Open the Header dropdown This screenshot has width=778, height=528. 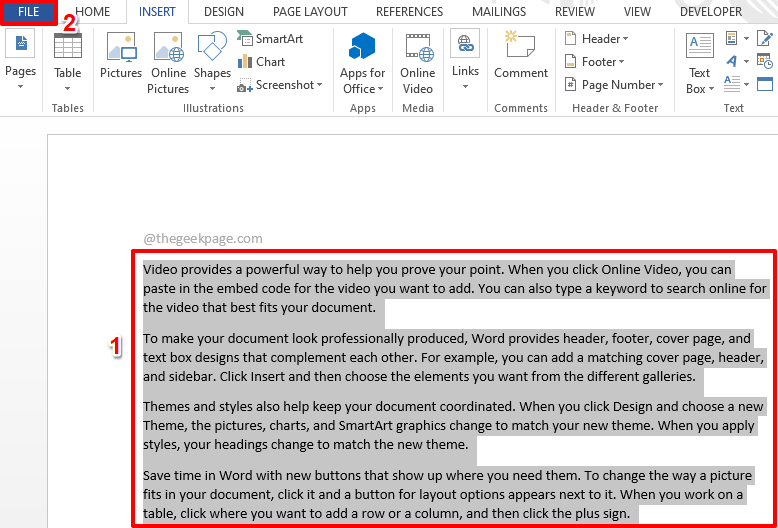click(x=597, y=39)
